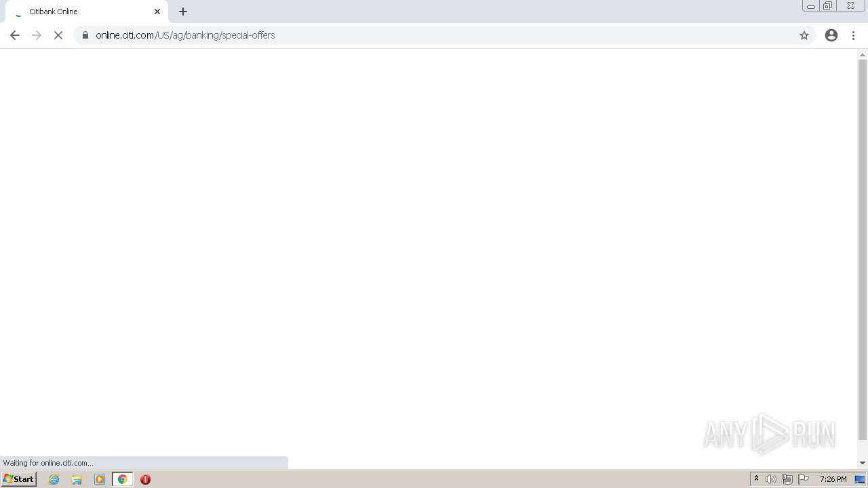Click the page scrollbar down arrow
The height and width of the screenshot is (488, 868).
click(863, 463)
